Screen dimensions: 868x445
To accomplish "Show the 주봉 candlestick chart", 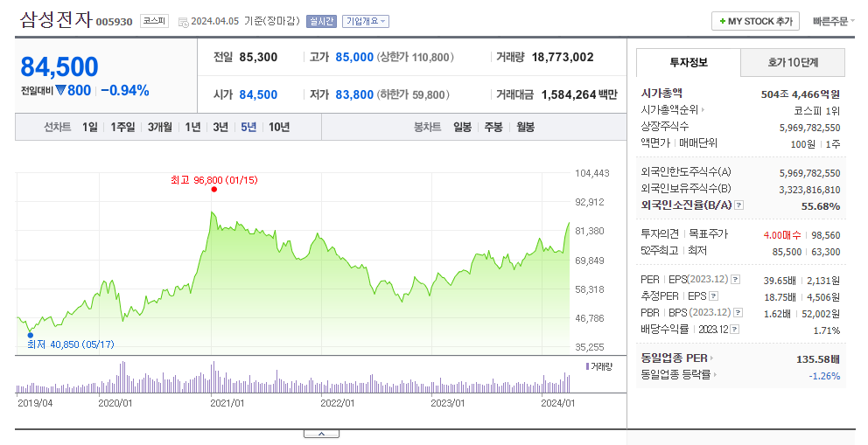I will point(493,127).
